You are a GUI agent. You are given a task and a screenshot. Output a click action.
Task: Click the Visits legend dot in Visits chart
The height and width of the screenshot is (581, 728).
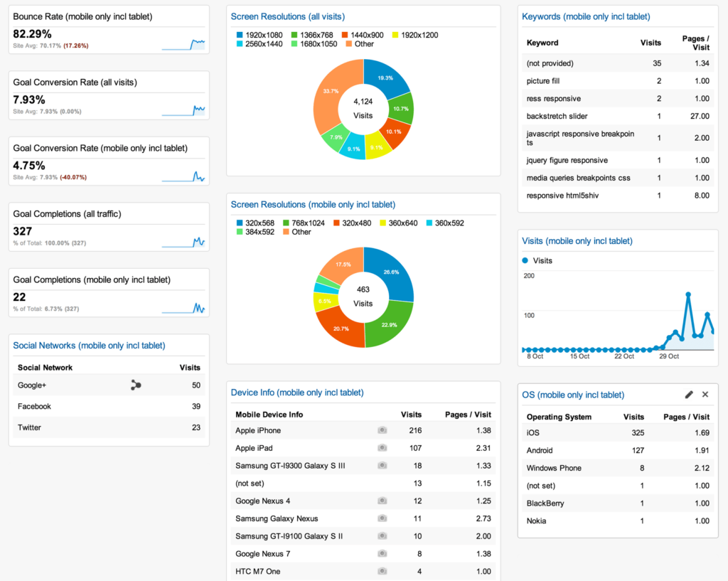pyautogui.click(x=525, y=260)
